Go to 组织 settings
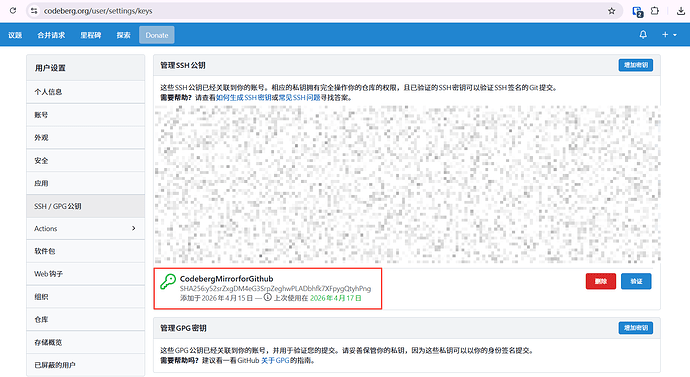 (x=85, y=297)
